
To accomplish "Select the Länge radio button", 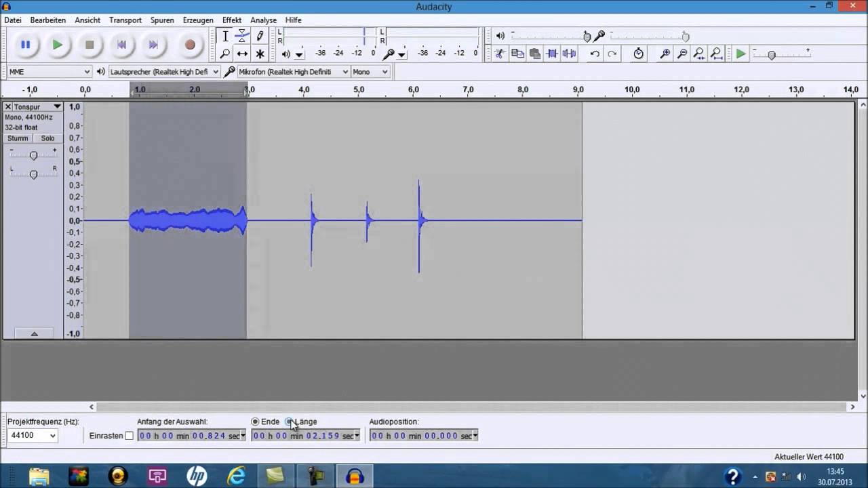I will click(290, 422).
